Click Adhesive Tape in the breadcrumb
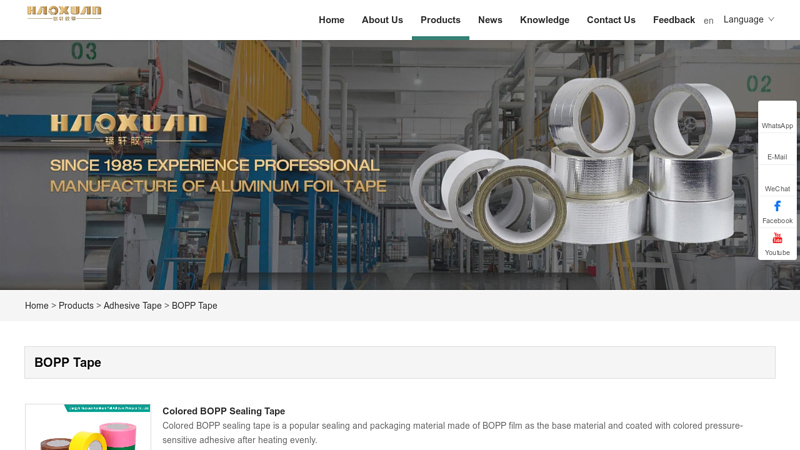Image resolution: width=800 pixels, height=450 pixels. [x=133, y=306]
